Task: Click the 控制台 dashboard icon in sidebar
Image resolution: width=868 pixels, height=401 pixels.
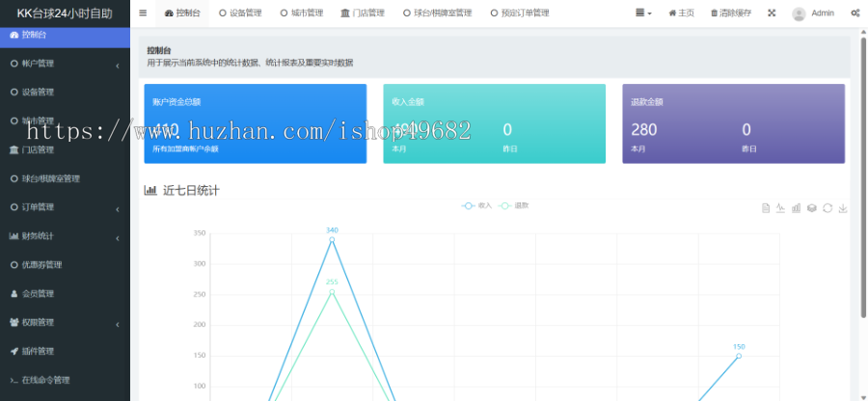Action: (14, 35)
